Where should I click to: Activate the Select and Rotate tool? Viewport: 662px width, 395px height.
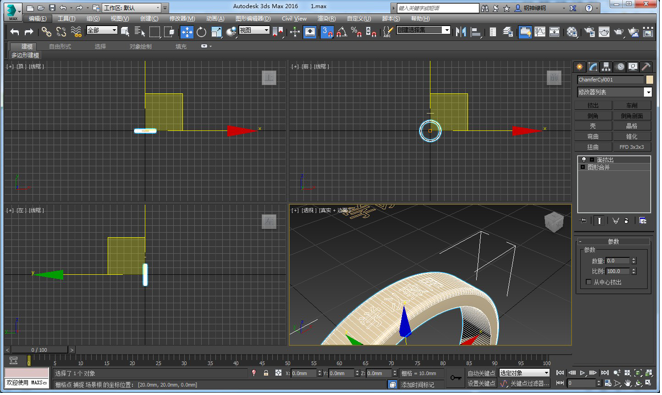(x=201, y=32)
